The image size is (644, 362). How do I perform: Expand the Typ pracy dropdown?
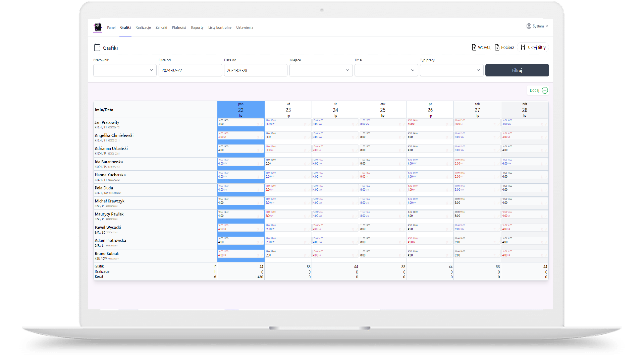coord(451,70)
